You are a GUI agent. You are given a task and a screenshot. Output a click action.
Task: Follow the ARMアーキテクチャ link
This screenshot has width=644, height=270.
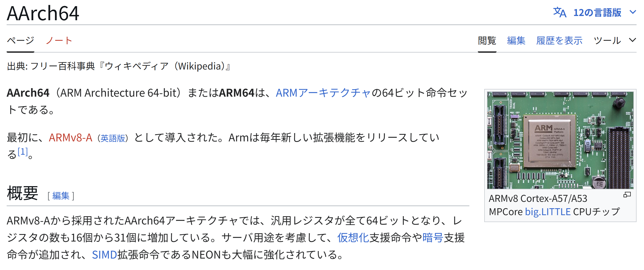[x=323, y=93]
